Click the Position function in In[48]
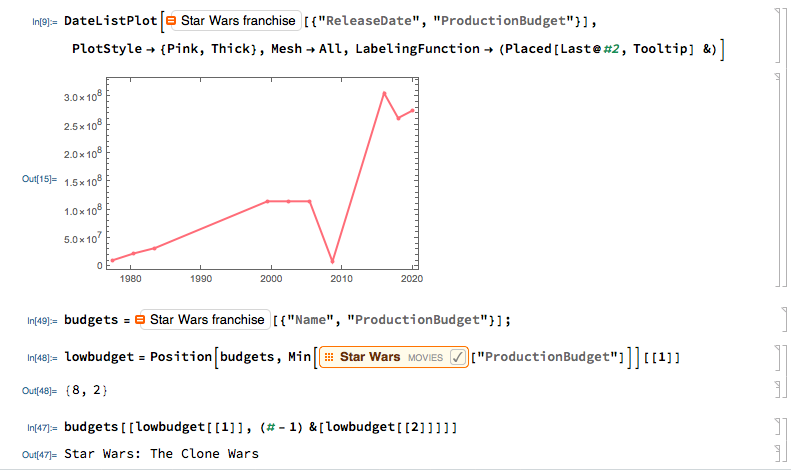Viewport: 791px width, 470px height. (181, 357)
